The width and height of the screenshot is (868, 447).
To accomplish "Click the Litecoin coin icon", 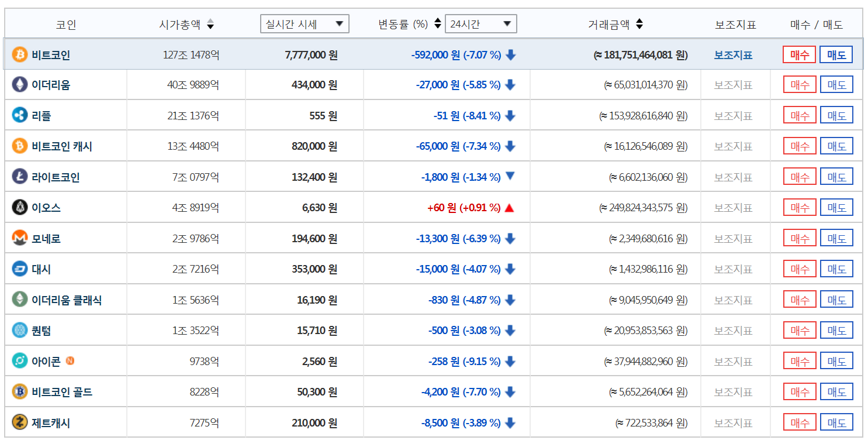I will 19,176.
